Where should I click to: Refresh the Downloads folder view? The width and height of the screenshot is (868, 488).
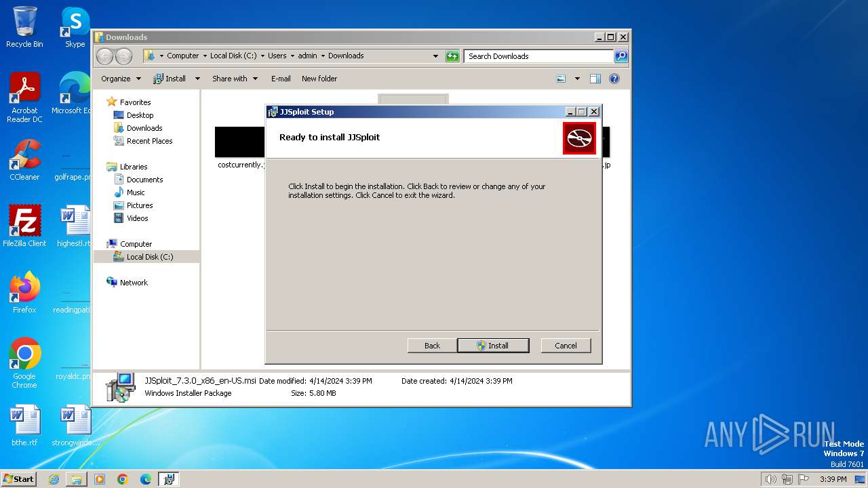coord(452,56)
